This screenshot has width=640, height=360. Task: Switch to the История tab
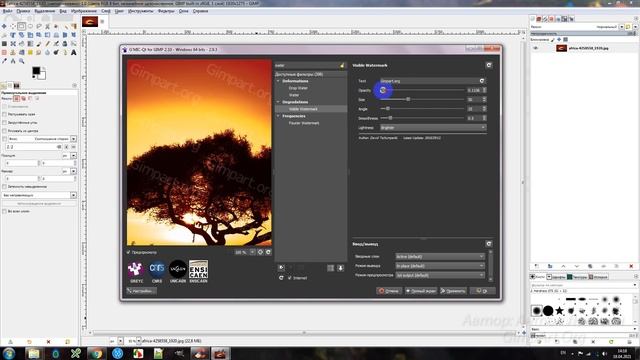coord(598,277)
